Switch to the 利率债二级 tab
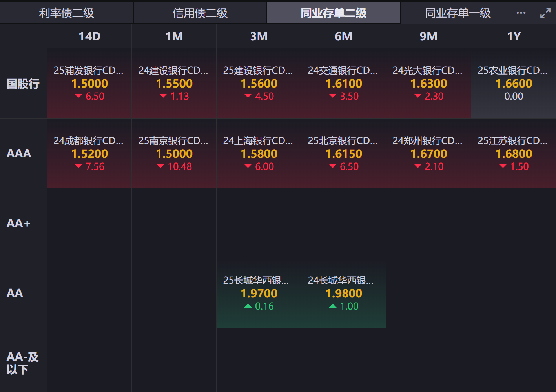Viewport: 556px width, 392px height. pyautogui.click(x=67, y=13)
